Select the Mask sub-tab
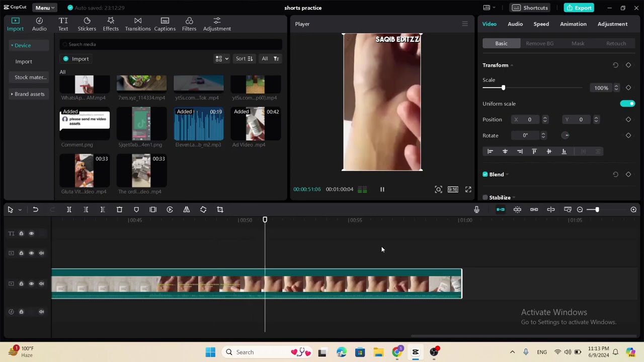 point(578,43)
